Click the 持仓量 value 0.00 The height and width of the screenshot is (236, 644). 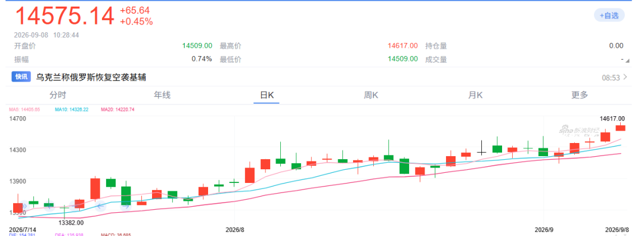tap(616, 45)
